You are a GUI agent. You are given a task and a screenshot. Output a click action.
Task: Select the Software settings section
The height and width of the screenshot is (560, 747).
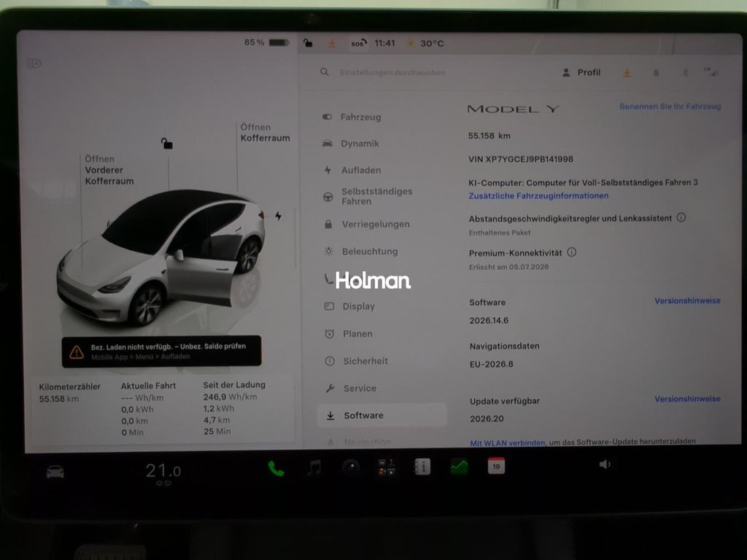tap(381, 415)
